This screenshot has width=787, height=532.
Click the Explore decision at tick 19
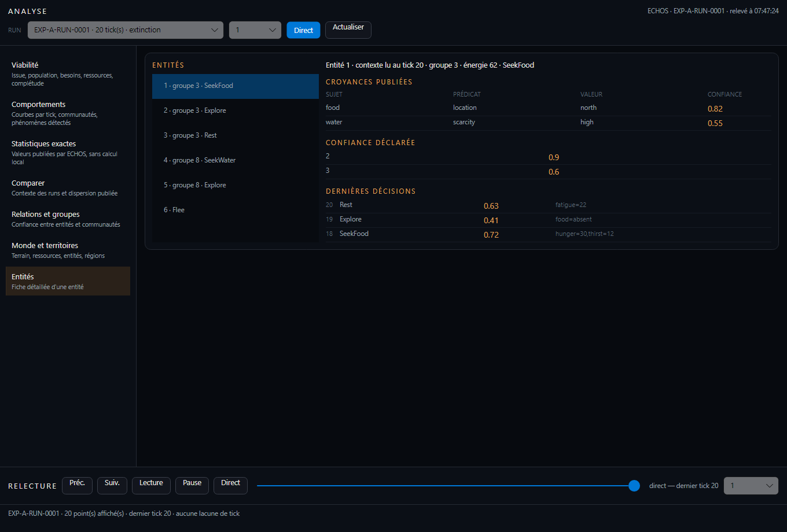pos(351,220)
